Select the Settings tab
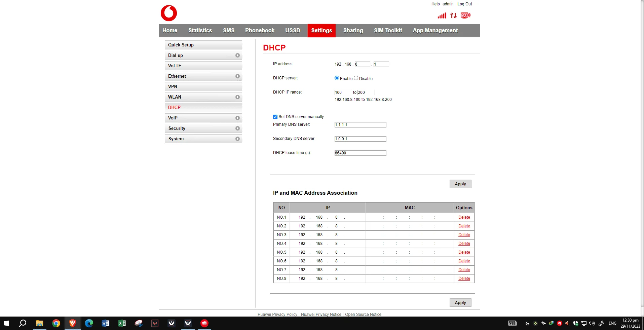Image resolution: width=644 pixels, height=330 pixels. point(321,31)
